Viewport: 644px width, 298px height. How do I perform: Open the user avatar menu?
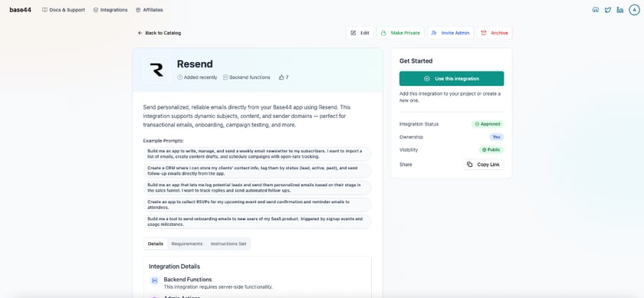coord(634,10)
